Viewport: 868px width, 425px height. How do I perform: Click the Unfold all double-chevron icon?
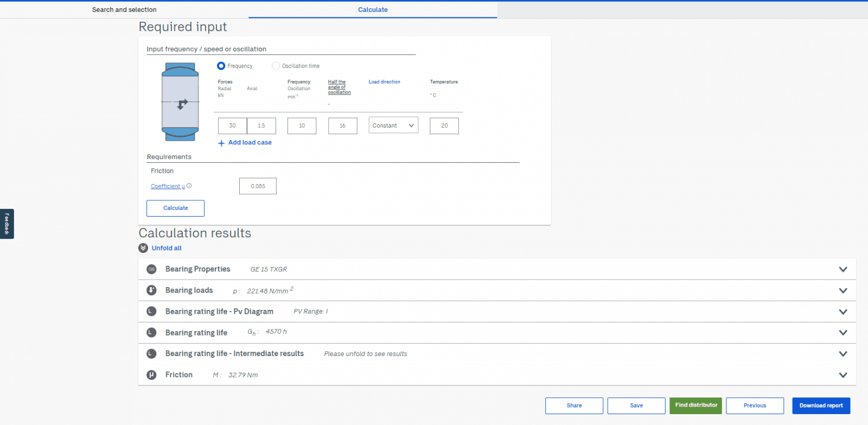(143, 248)
